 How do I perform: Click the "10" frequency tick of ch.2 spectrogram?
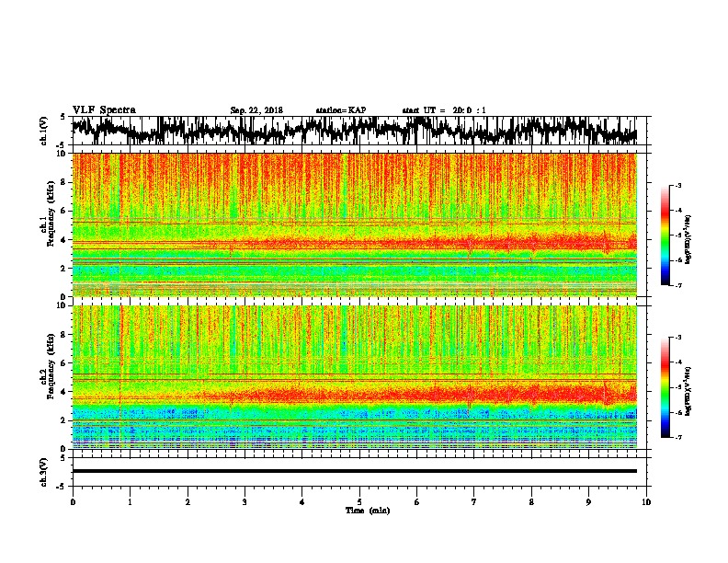[63, 305]
